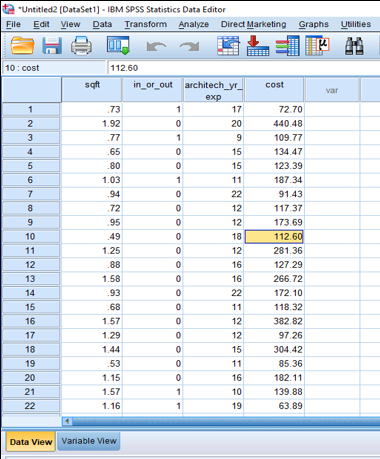This screenshot has height=459, width=380.
Task: Switch to Variable View tab
Action: [x=89, y=441]
